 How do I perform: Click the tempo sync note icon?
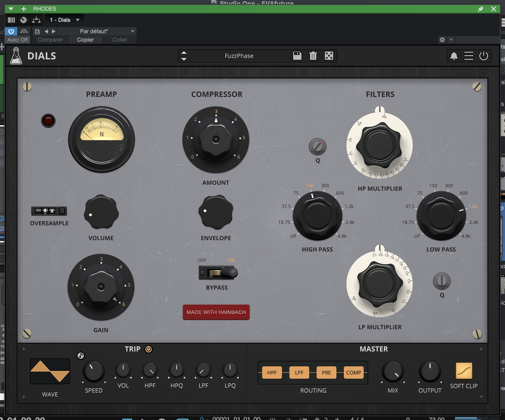[81, 356]
